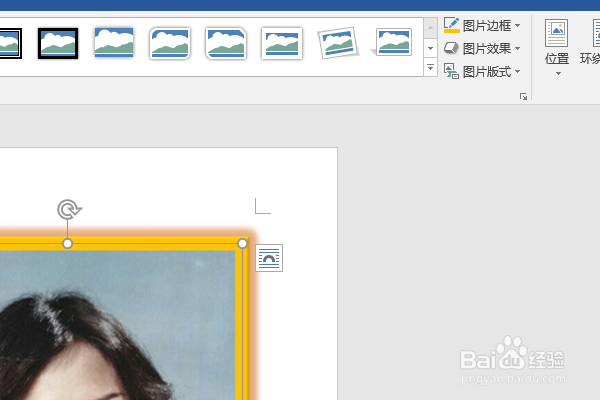Click the 图片边框 pencil icon

point(452,25)
